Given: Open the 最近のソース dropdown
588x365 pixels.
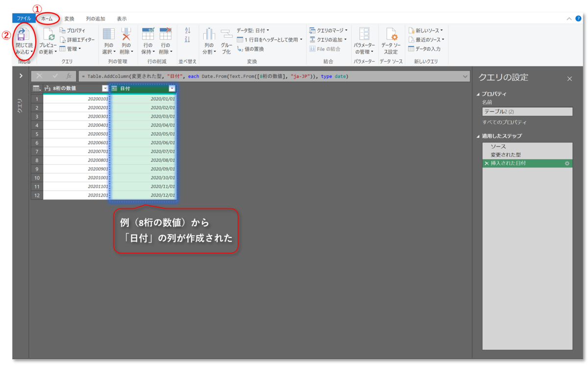Looking at the screenshot, I should pos(426,40).
